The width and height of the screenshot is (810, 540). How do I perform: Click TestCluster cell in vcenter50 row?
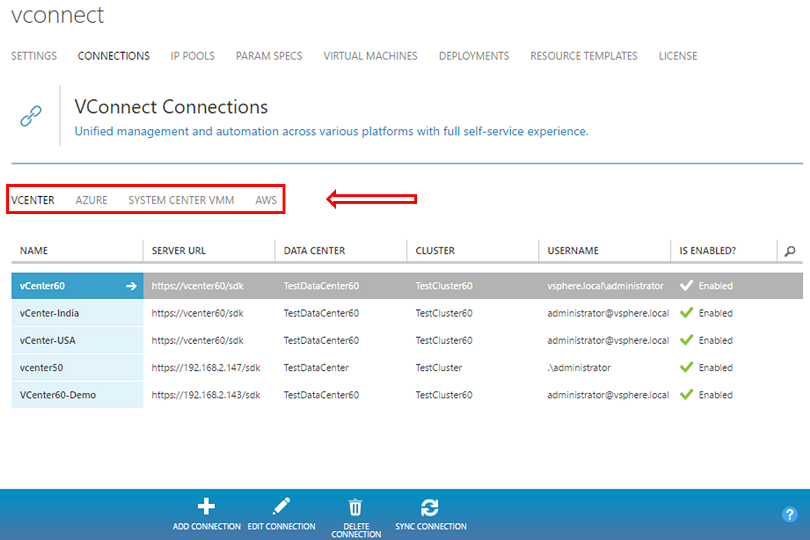[x=439, y=368]
